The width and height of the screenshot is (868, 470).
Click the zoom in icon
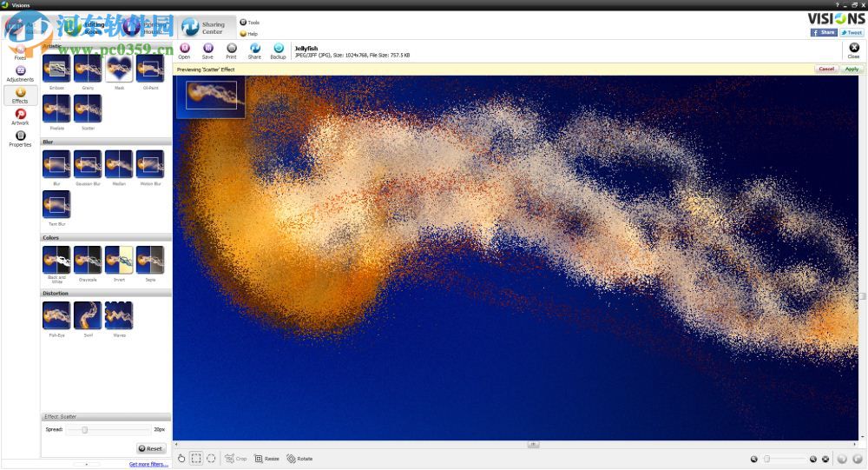click(x=813, y=459)
